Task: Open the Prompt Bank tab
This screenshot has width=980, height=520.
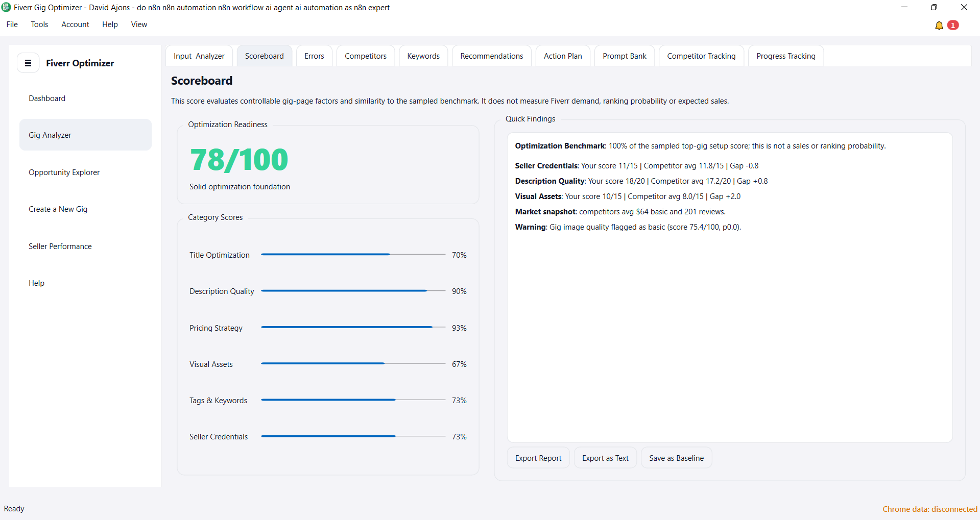Action: [625, 56]
